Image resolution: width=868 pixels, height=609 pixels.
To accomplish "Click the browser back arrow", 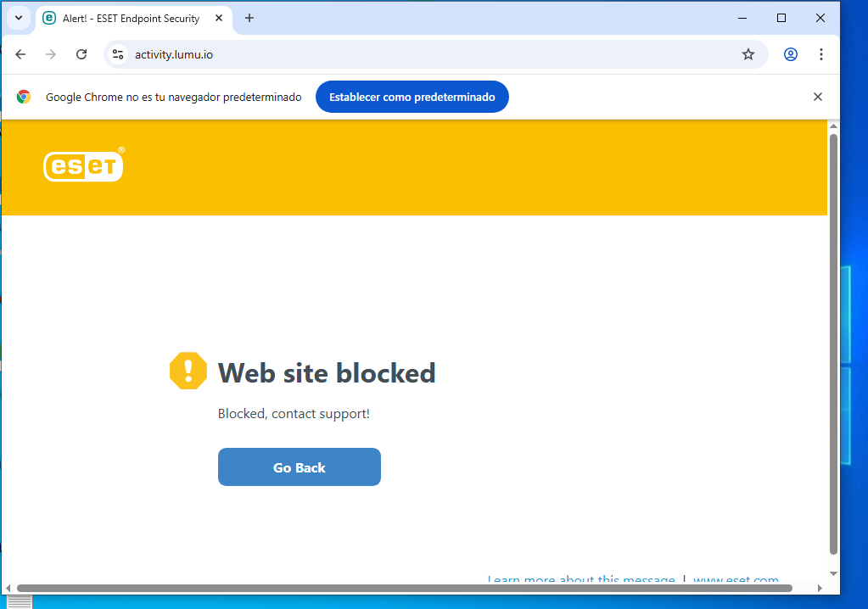I will click(x=20, y=54).
